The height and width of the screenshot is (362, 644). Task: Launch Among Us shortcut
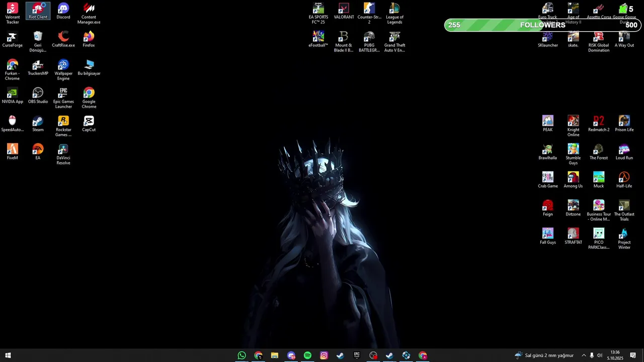pos(573,180)
